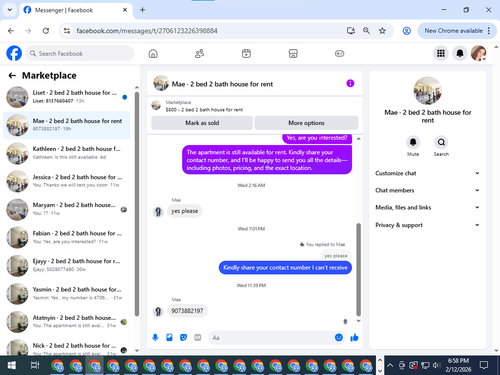Attach a file icon in composer
500x375 pixels.
coord(169,337)
